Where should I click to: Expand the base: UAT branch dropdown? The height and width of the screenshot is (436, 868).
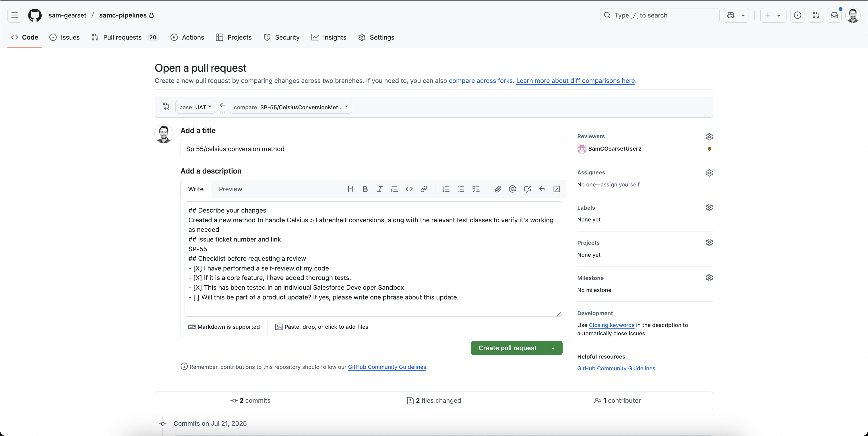[195, 107]
